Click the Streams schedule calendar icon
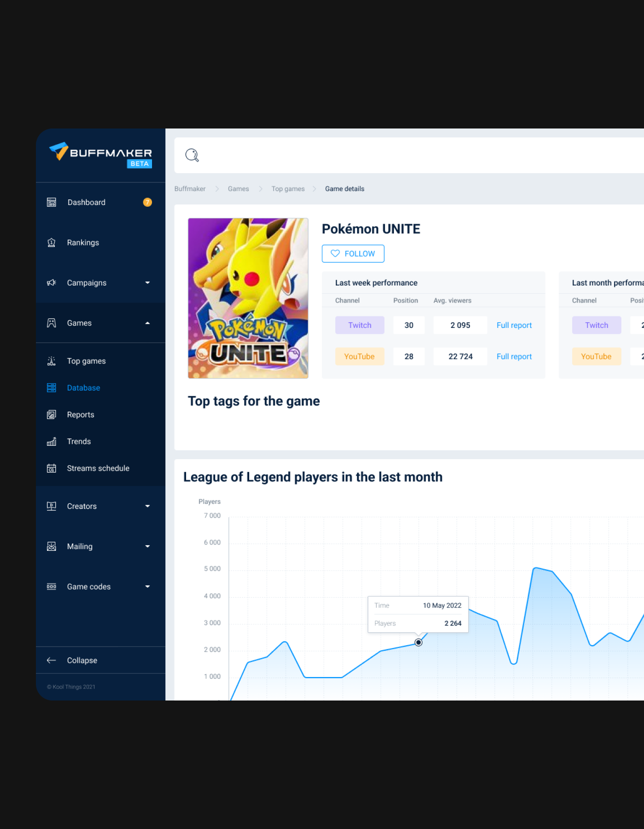The image size is (644, 829). tap(52, 468)
